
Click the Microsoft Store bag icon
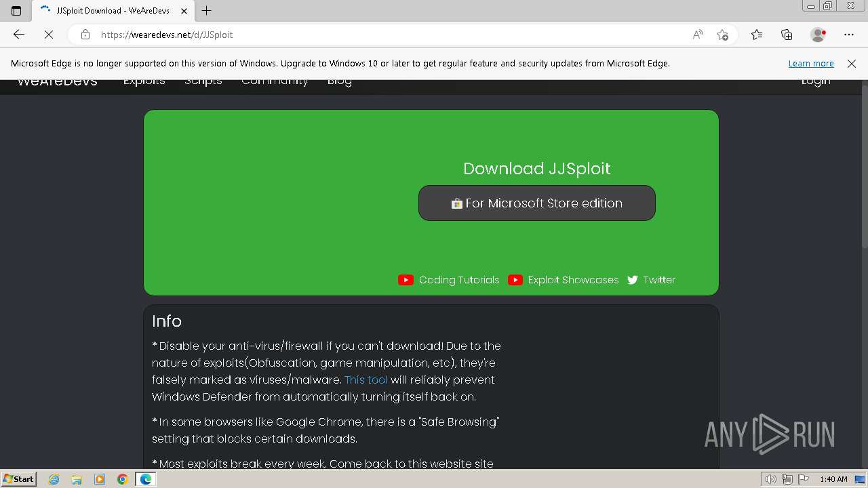tap(457, 203)
